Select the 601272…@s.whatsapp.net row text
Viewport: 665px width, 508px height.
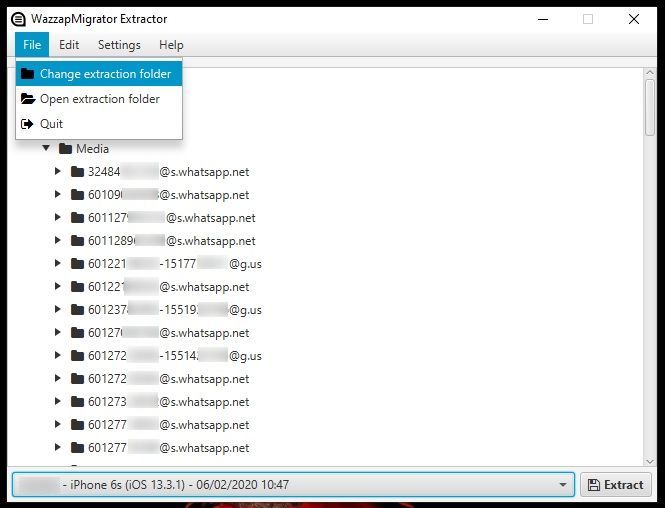coord(168,379)
